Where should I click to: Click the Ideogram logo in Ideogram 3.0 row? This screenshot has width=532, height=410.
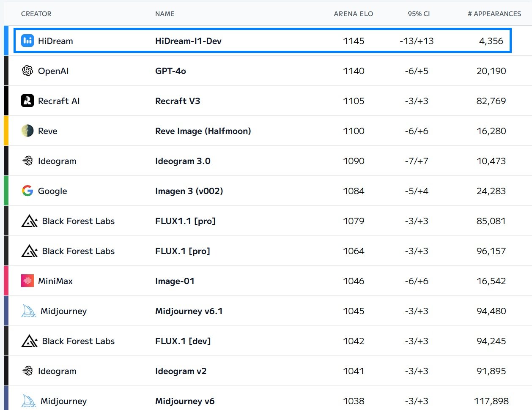tap(27, 161)
